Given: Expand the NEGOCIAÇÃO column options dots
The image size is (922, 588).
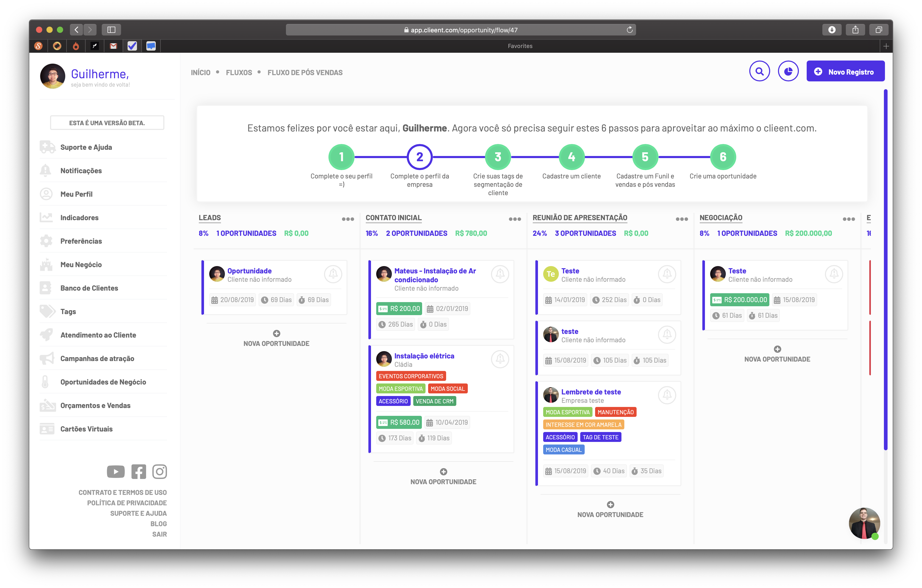Looking at the screenshot, I should [x=848, y=219].
